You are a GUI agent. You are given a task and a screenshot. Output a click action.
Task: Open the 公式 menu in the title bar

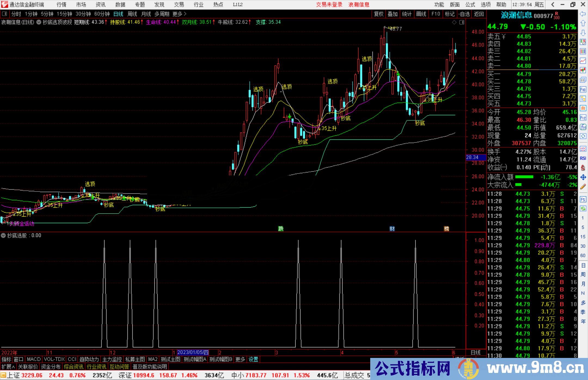[470, 5]
